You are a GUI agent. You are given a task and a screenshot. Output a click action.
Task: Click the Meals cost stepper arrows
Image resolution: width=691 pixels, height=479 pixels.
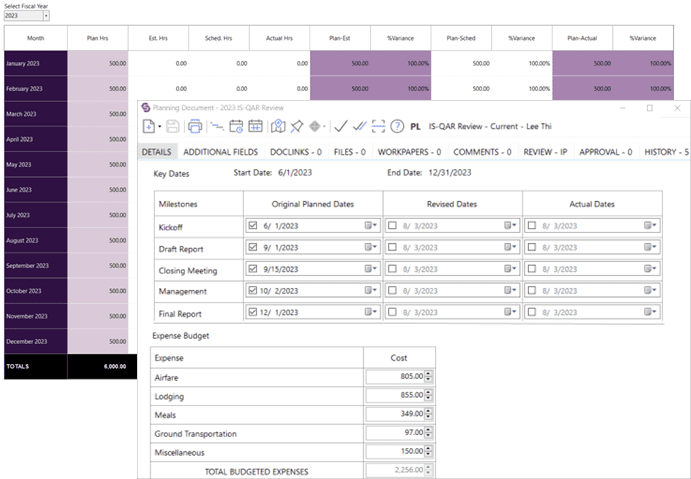pos(428,414)
